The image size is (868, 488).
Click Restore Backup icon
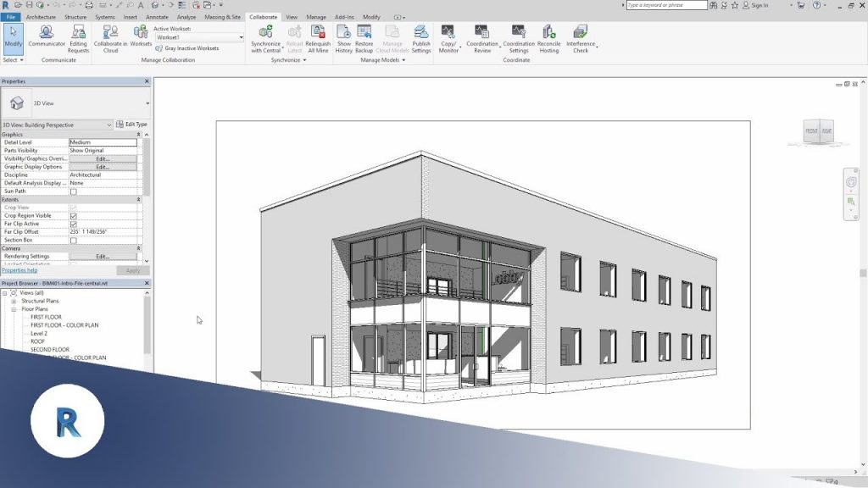[x=364, y=32]
